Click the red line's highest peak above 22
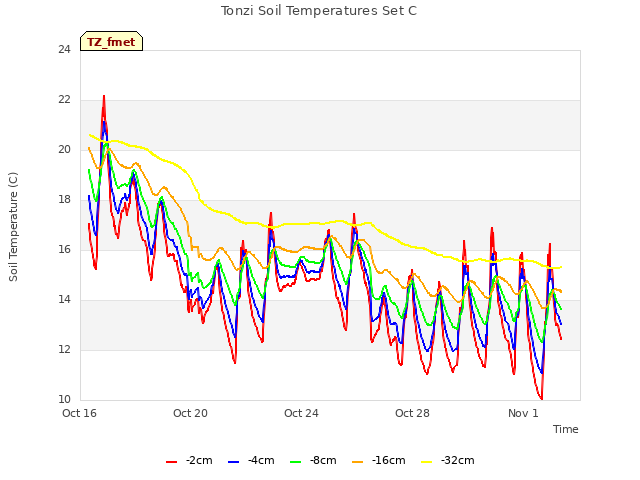This screenshot has width=640, height=480. (104, 96)
